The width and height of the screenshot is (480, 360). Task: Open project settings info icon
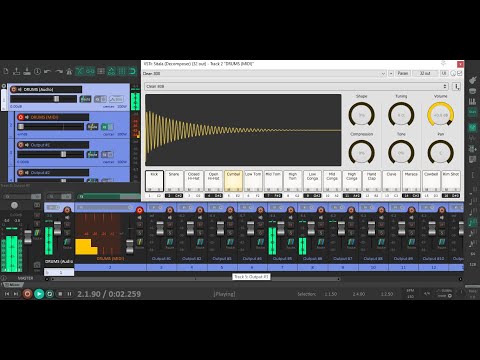[37, 71]
